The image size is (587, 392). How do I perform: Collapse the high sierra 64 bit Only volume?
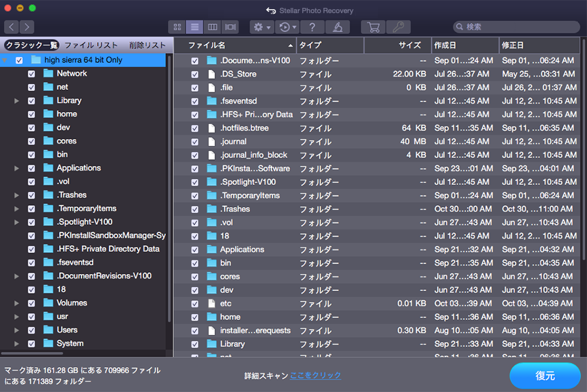5,60
